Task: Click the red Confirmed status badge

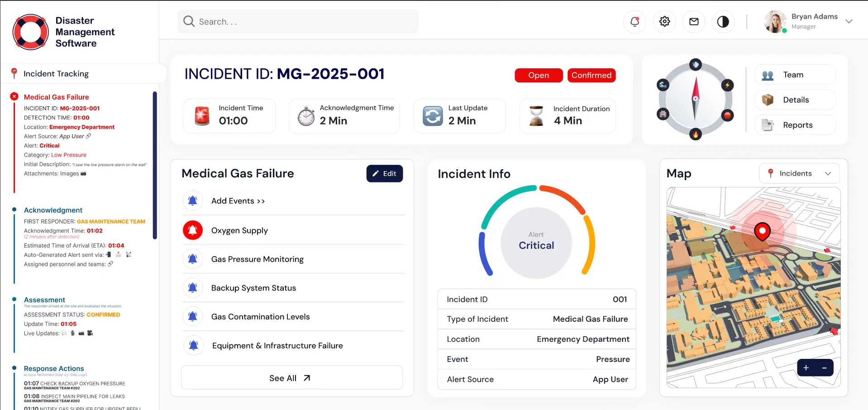Action: [591, 75]
